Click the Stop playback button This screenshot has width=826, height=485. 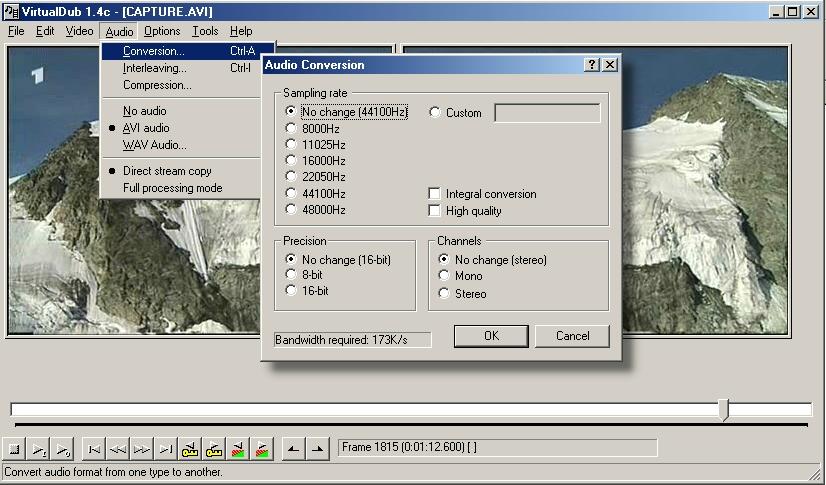(x=15, y=449)
